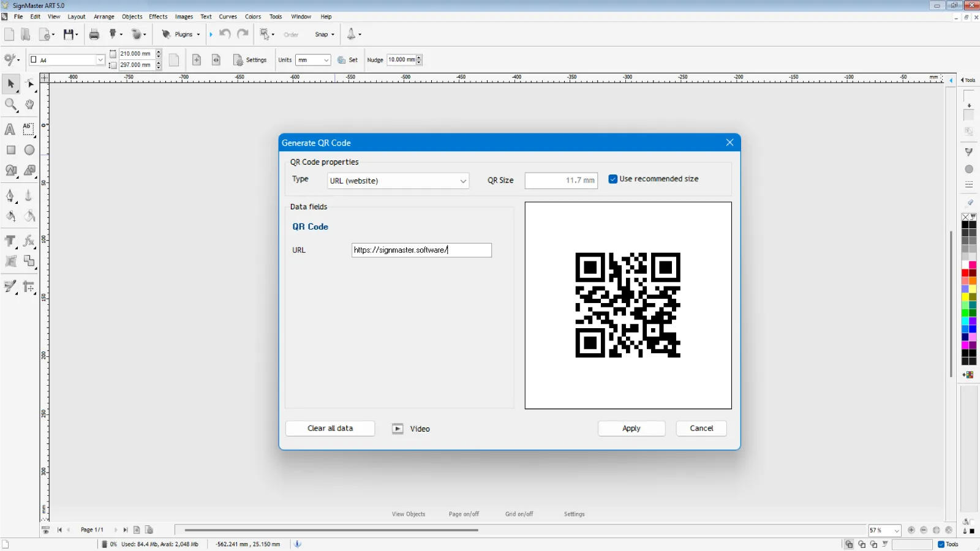Open the Objects menu
This screenshot has height=551, width=980.
tap(132, 17)
